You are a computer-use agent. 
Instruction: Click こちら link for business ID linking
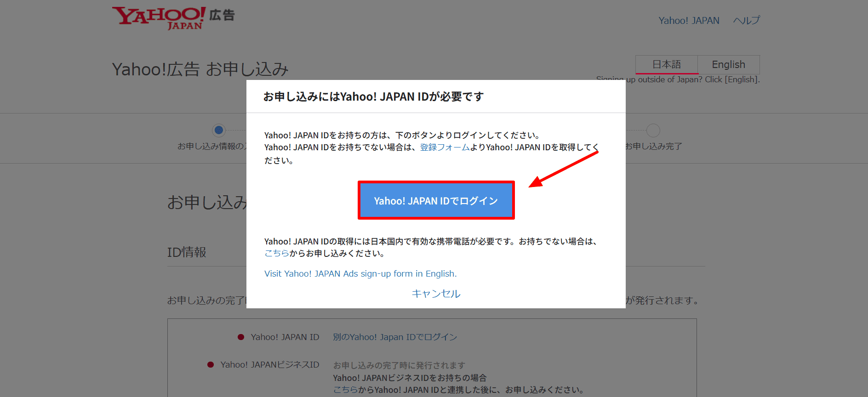point(345,390)
